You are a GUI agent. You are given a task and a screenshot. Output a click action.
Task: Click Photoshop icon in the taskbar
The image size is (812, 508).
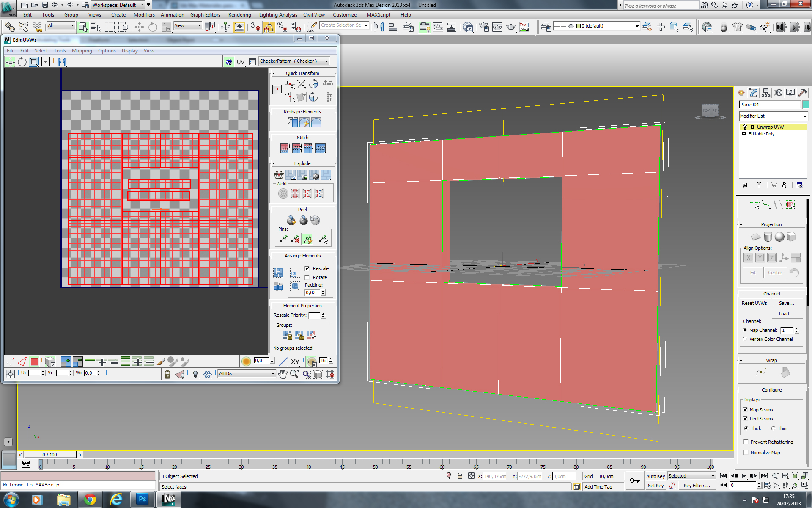[142, 500]
